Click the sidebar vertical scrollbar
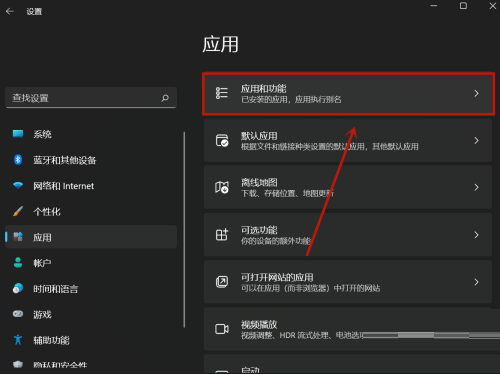Viewport: 500px width, 374px height. [184, 230]
